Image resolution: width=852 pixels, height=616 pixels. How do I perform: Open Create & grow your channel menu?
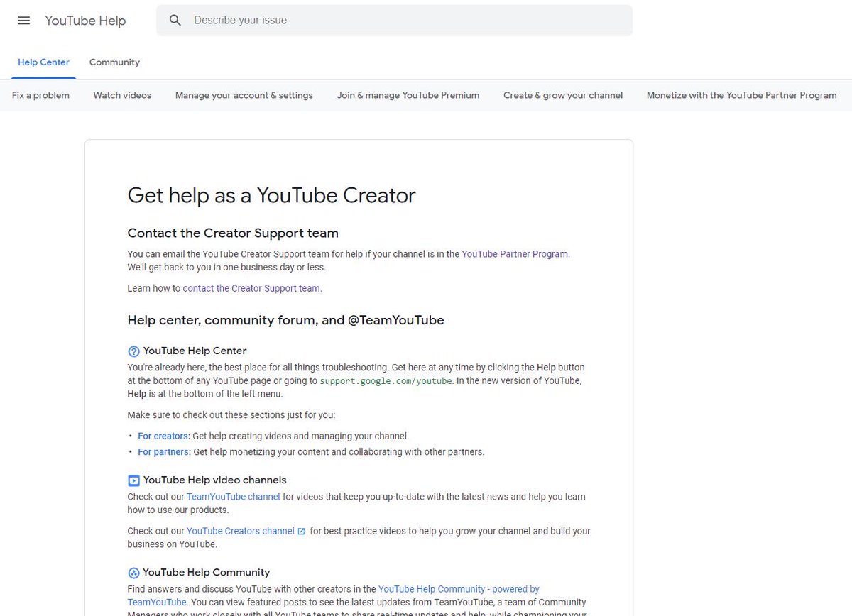point(563,95)
